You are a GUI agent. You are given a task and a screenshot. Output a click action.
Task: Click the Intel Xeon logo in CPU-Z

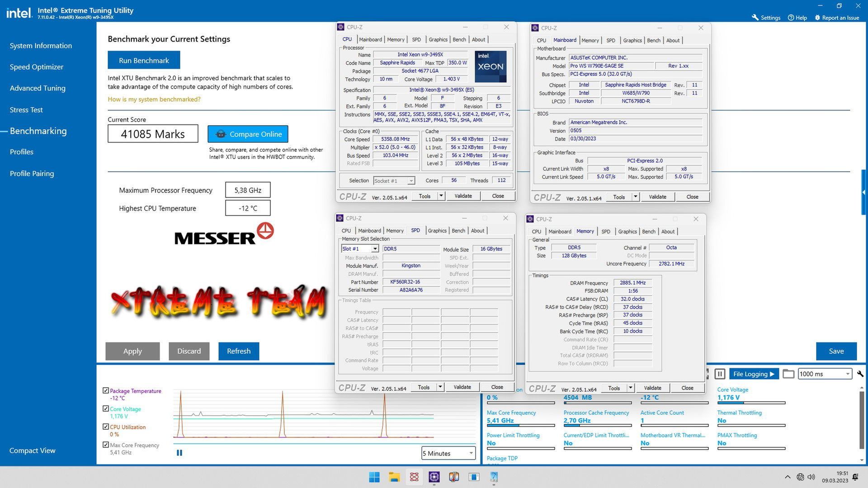point(491,66)
